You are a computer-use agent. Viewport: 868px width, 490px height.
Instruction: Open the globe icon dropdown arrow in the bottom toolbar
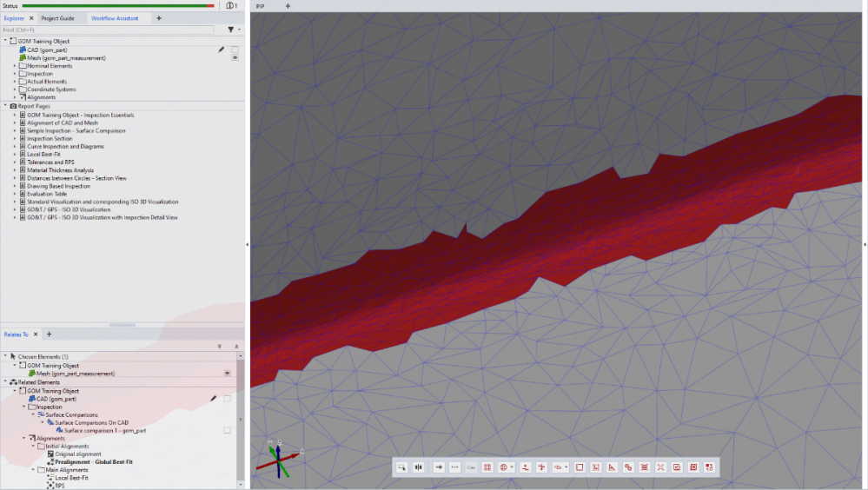[x=514, y=467]
